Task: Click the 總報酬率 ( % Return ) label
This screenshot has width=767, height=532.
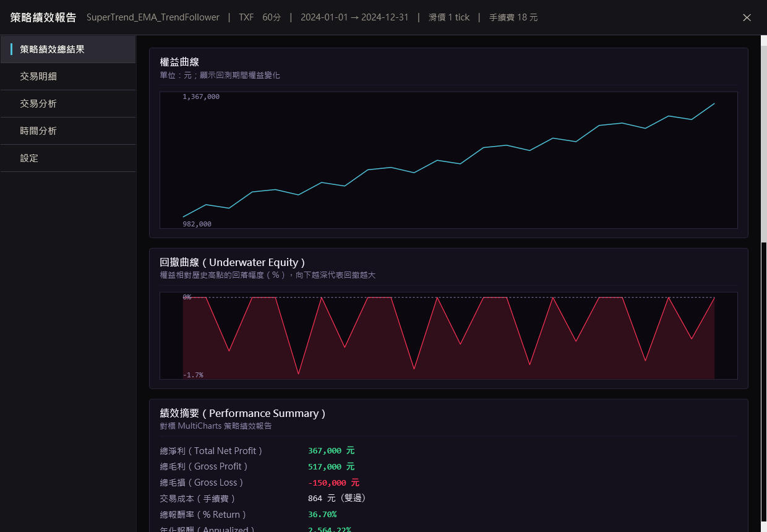Action: tap(203, 514)
